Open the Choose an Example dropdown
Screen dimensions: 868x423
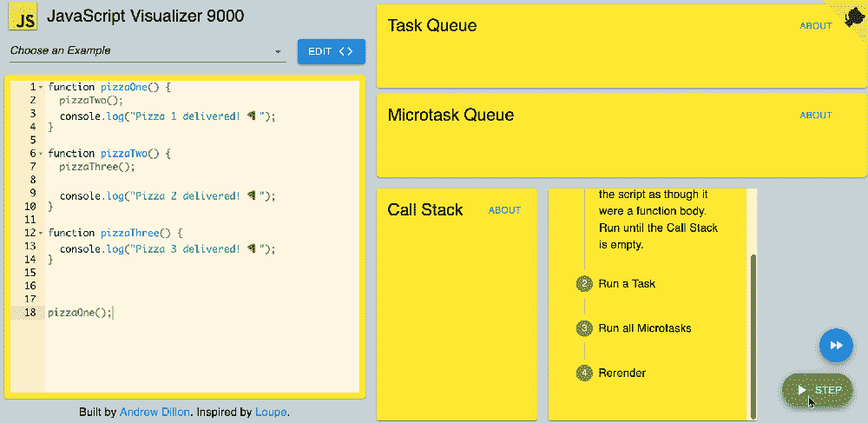click(148, 51)
